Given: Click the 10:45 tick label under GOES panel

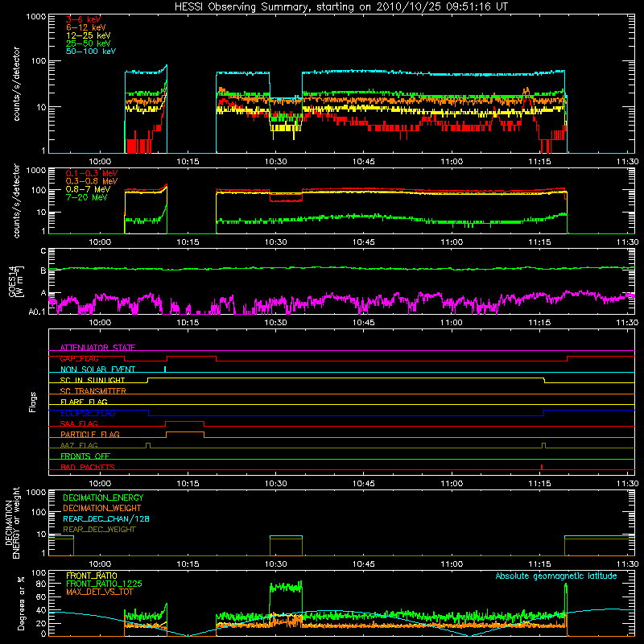Looking at the screenshot, I should [x=364, y=323].
